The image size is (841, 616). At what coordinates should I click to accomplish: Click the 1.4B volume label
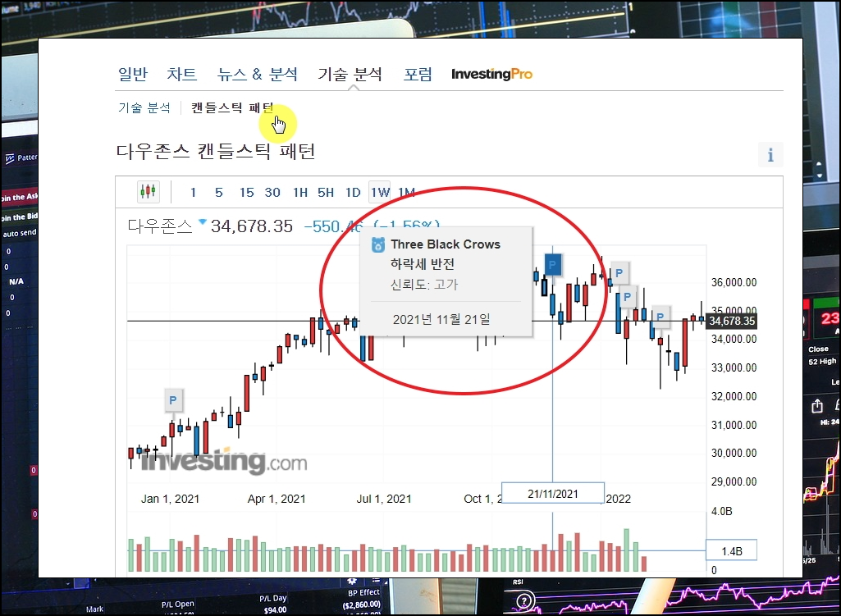732,550
